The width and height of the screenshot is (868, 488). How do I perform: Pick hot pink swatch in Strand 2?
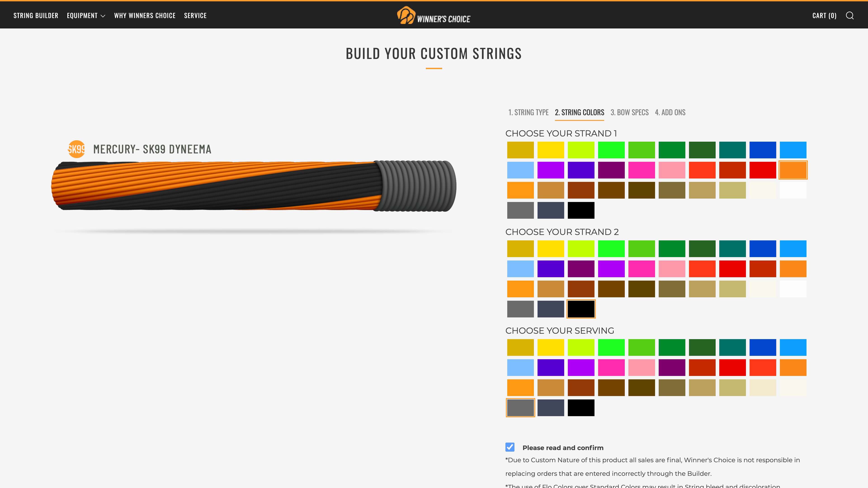click(642, 269)
